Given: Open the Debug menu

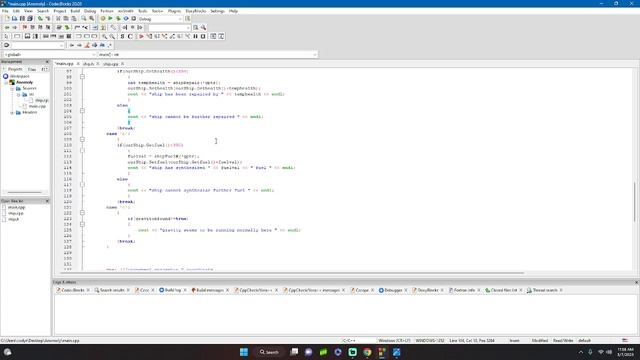Looking at the screenshot, I should (x=90, y=11).
